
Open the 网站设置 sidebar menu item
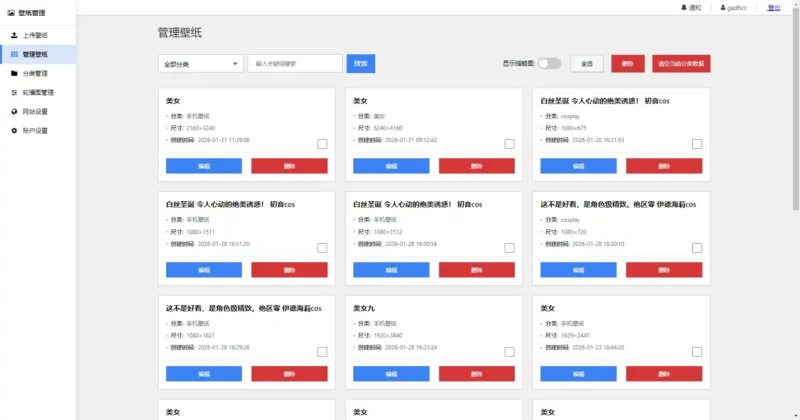click(x=35, y=111)
